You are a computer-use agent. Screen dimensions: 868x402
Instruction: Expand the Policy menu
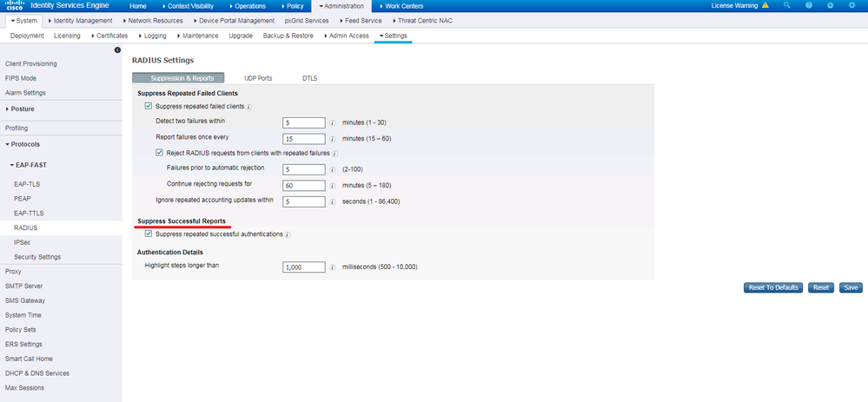pos(292,6)
